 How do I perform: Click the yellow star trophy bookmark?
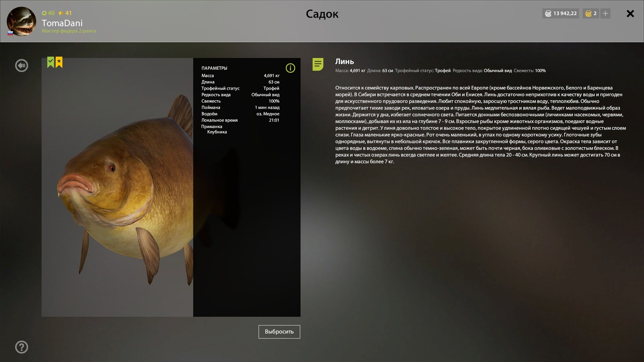(59, 62)
